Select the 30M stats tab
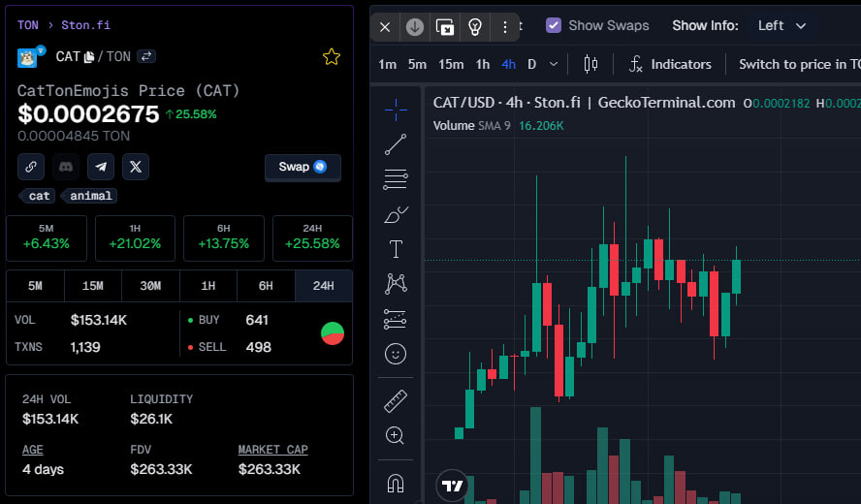861x504 pixels. [x=150, y=286]
